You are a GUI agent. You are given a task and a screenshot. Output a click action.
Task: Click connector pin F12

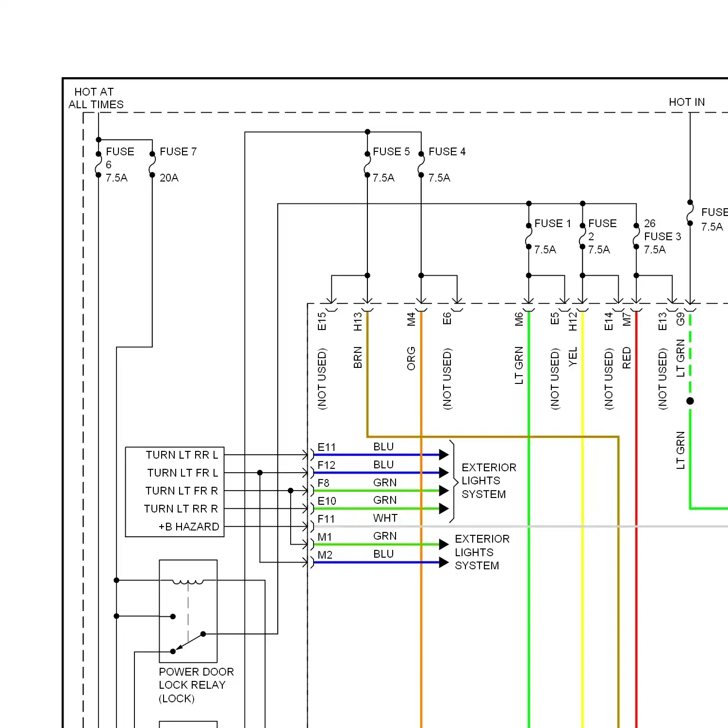[x=326, y=465]
